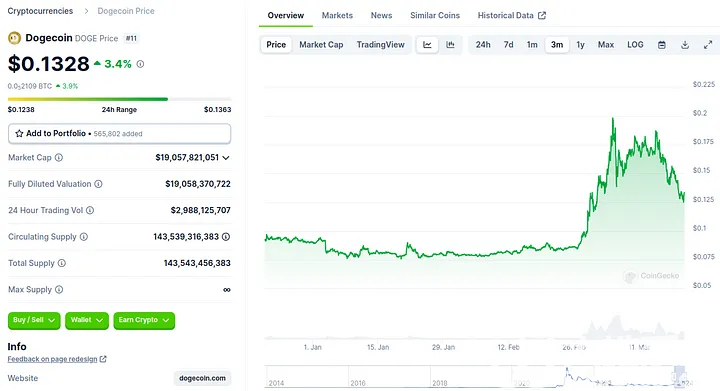Viewport: 720px width, 391px height.
Task: Select the 24h time range
Action: click(483, 45)
